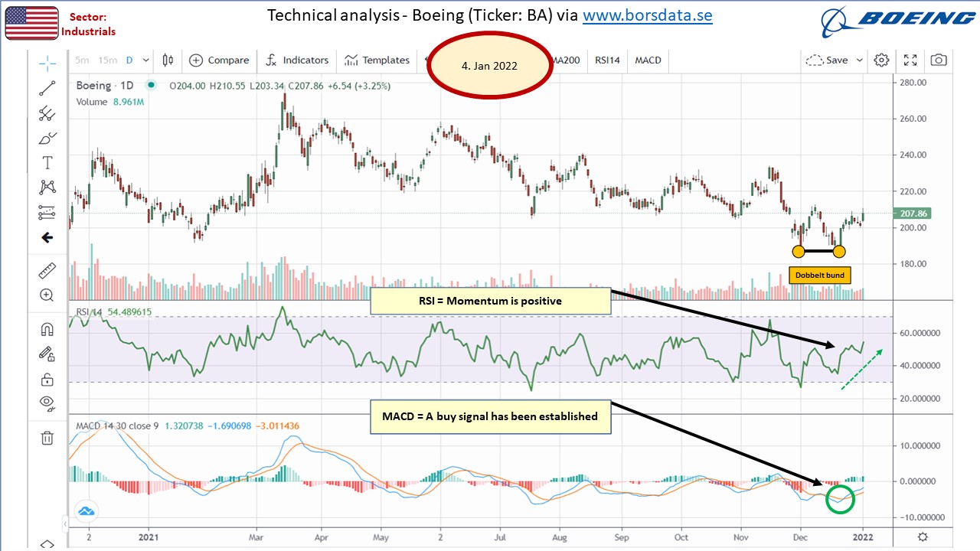Expand the timeframe interval dropdown
Image resolution: width=980 pixels, height=551 pixels.
146,60
